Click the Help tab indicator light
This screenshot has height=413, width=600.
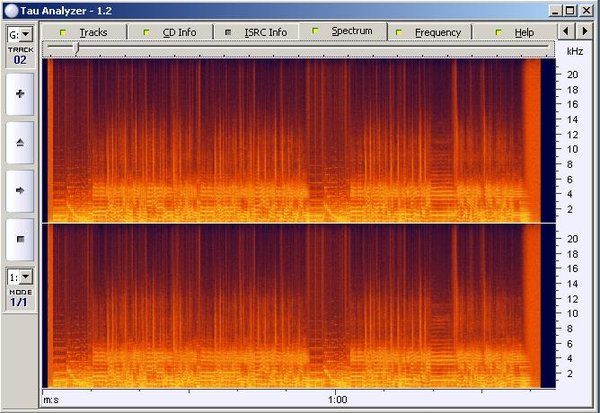click(x=498, y=33)
